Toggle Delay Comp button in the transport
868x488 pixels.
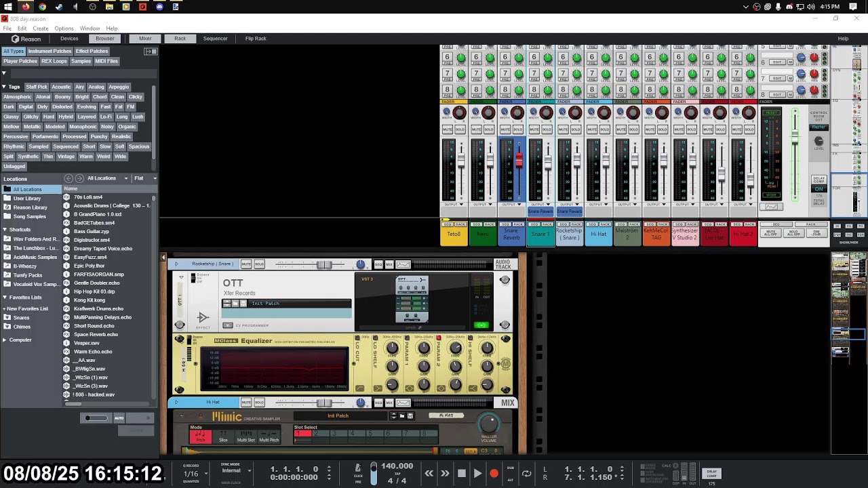click(712, 473)
